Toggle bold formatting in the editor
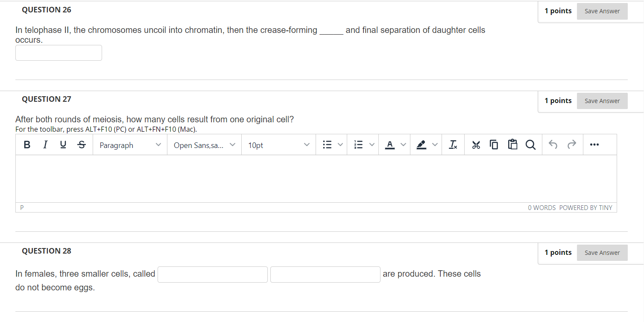Image resolution: width=644 pixels, height=322 pixels. click(27, 145)
